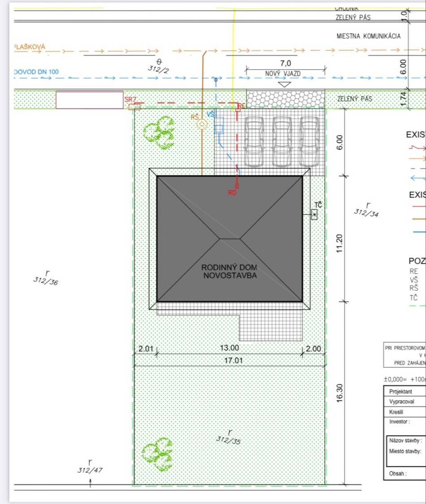Screen dimensions: 426x504
Task: Click the red zigzag line sample in legend
Action: click(417, 148)
